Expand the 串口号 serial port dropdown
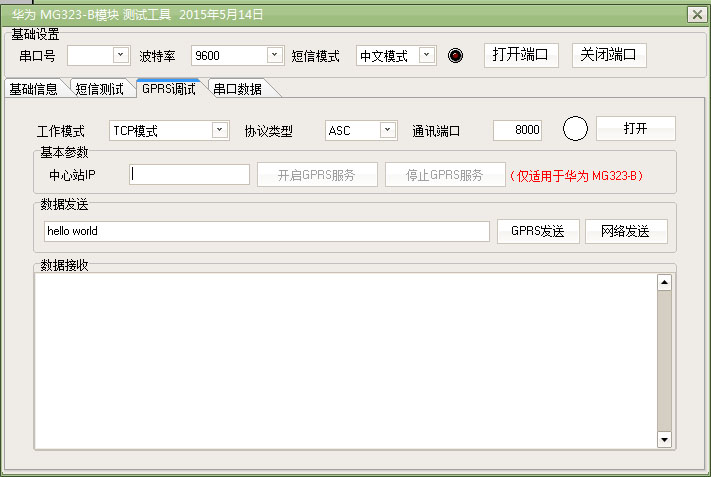The height and width of the screenshot is (477, 711). (121, 56)
